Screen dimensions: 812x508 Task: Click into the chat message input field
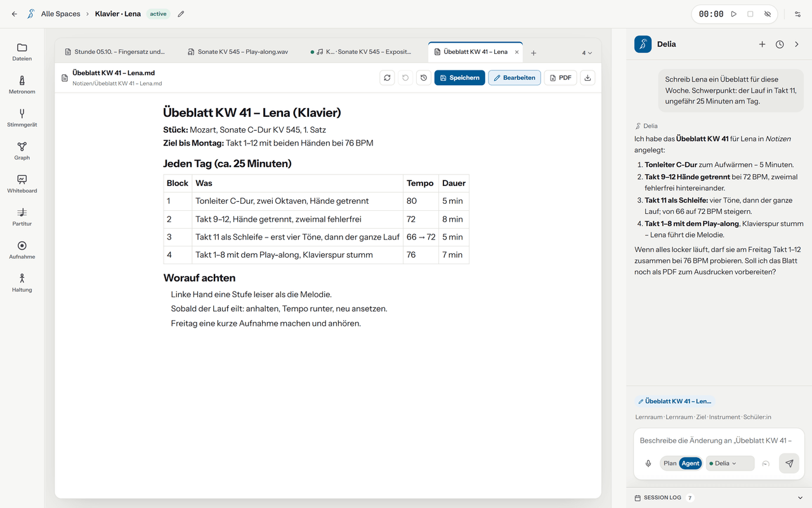point(719,441)
